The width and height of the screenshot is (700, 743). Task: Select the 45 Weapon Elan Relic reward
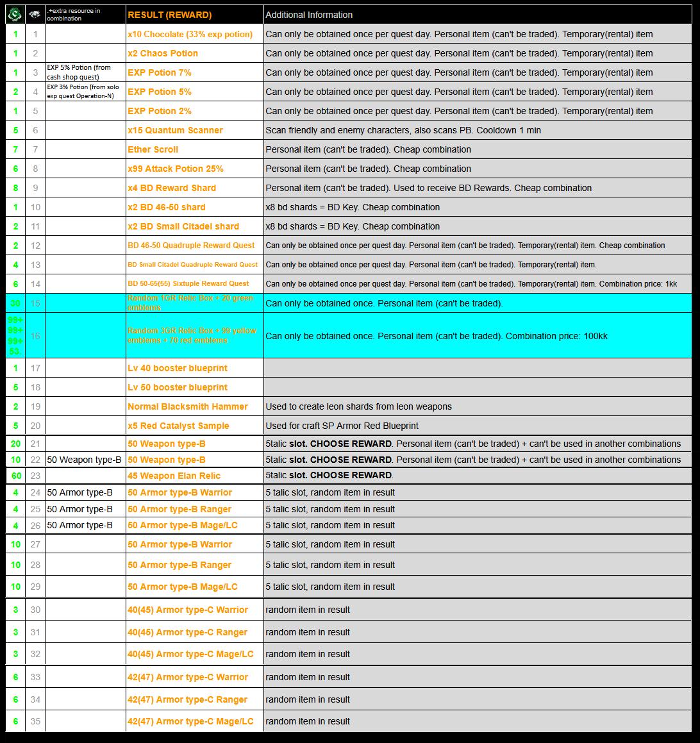coord(174,476)
